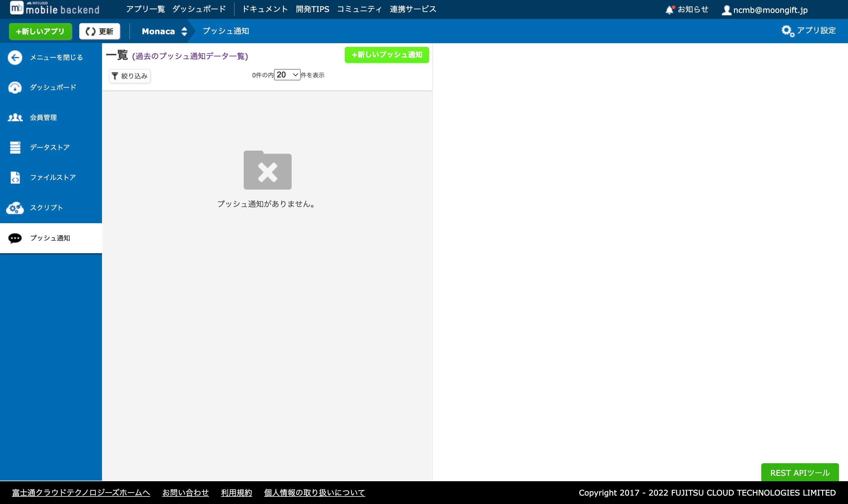Viewport: 848px width, 504px height.
Task: Click the プッシュ通知 breadcrumb
Action: (226, 31)
